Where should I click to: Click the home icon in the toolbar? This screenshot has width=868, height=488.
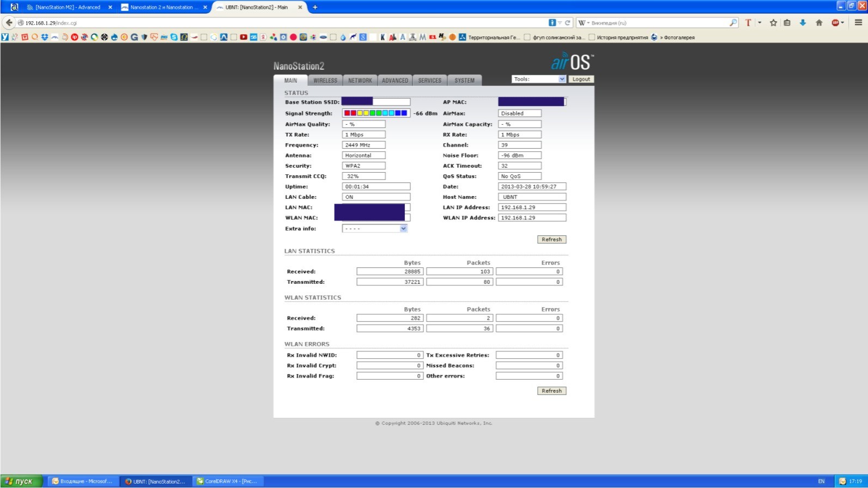tap(818, 22)
